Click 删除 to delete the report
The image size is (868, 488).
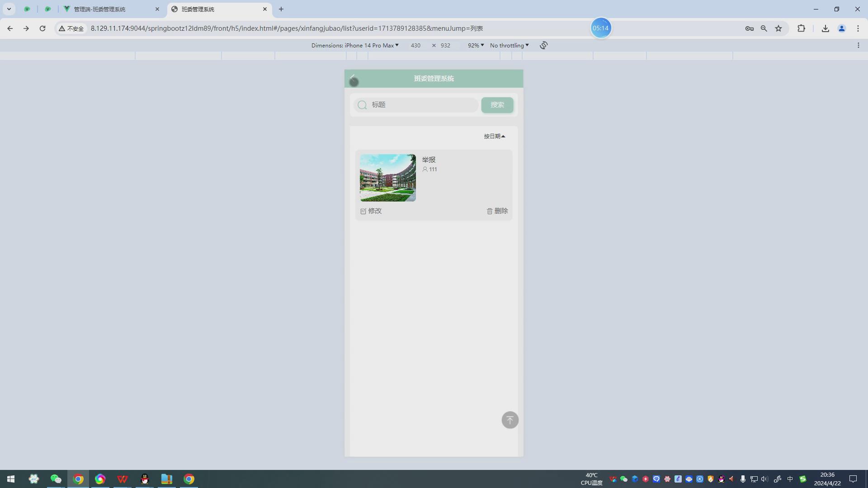click(497, 211)
